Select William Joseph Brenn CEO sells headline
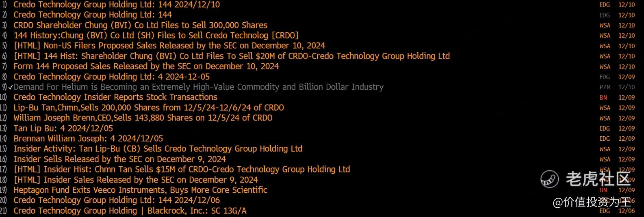Viewport: 644px width, 217px height. 143,118
